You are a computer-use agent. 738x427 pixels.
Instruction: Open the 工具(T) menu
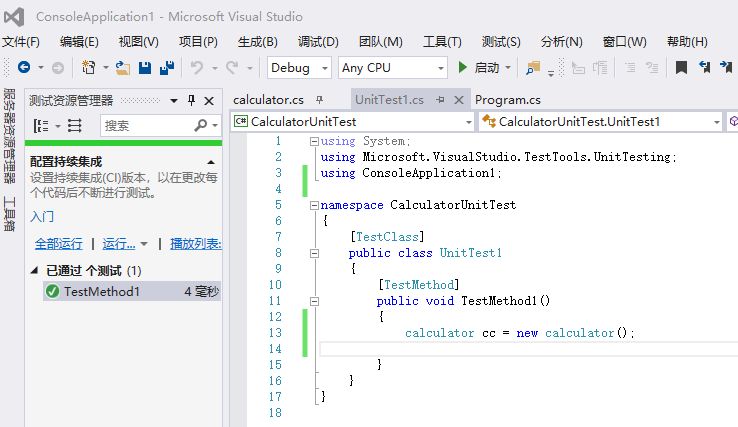pyautogui.click(x=442, y=42)
